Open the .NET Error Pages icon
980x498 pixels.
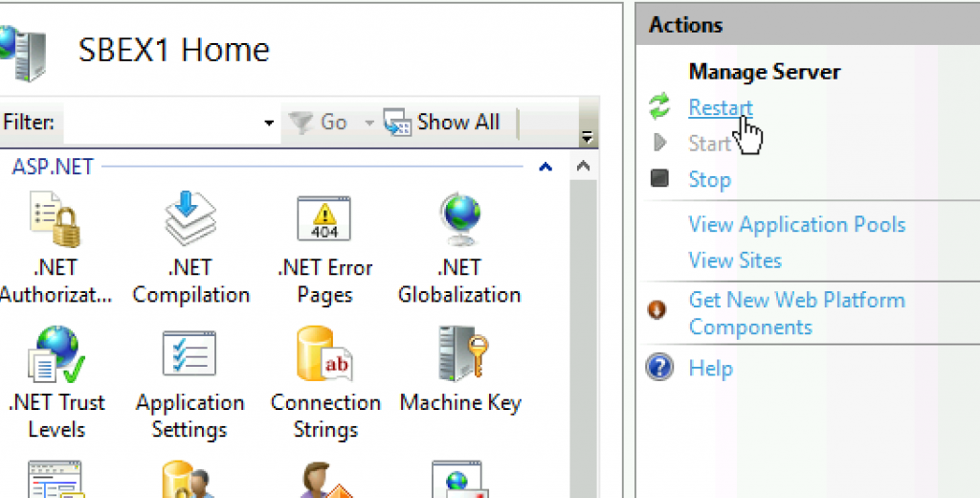323,218
